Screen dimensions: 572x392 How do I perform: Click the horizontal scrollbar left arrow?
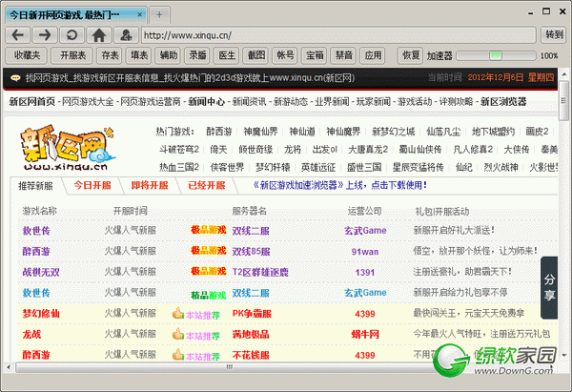(8, 367)
